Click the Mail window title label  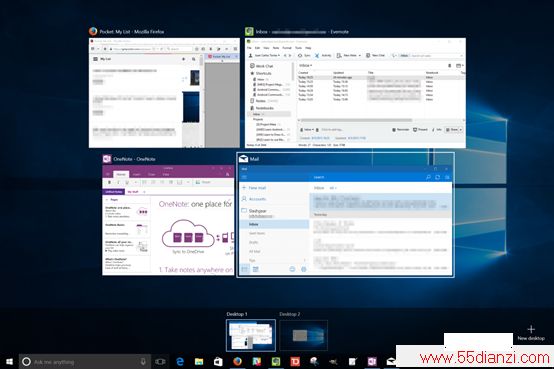[254, 159]
